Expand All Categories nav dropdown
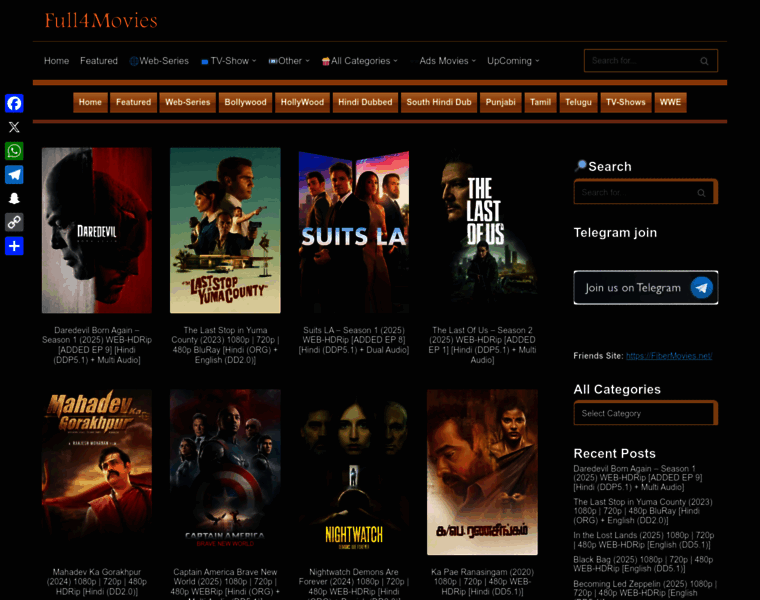The height and width of the screenshot is (600, 760). point(360,61)
